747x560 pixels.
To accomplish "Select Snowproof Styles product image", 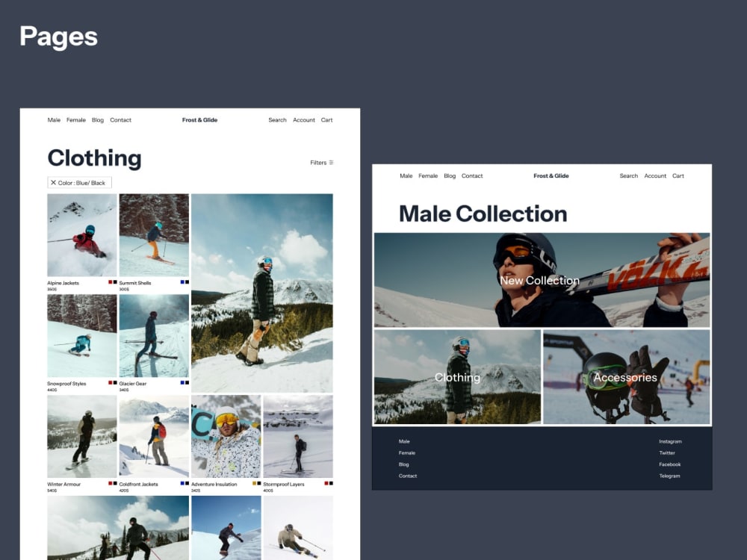I will [x=82, y=336].
